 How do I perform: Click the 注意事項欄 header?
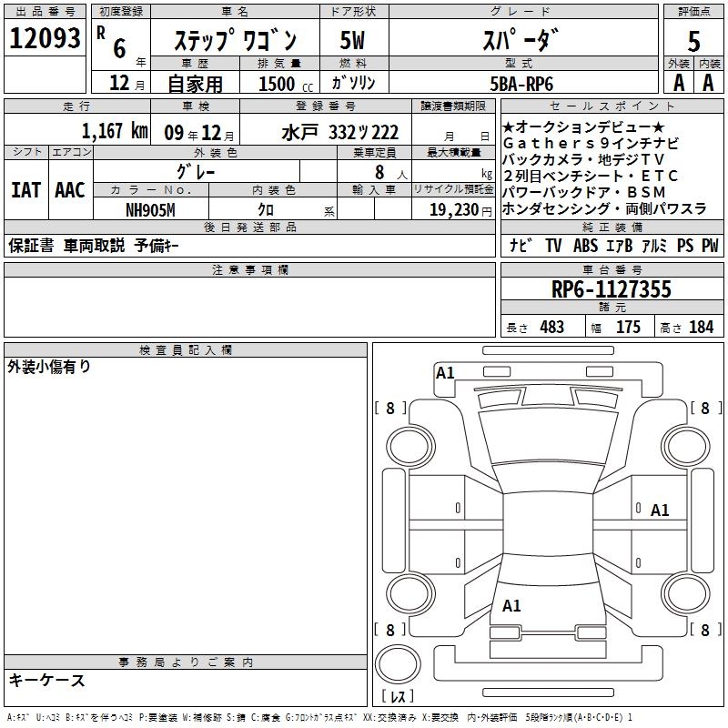coord(249,269)
